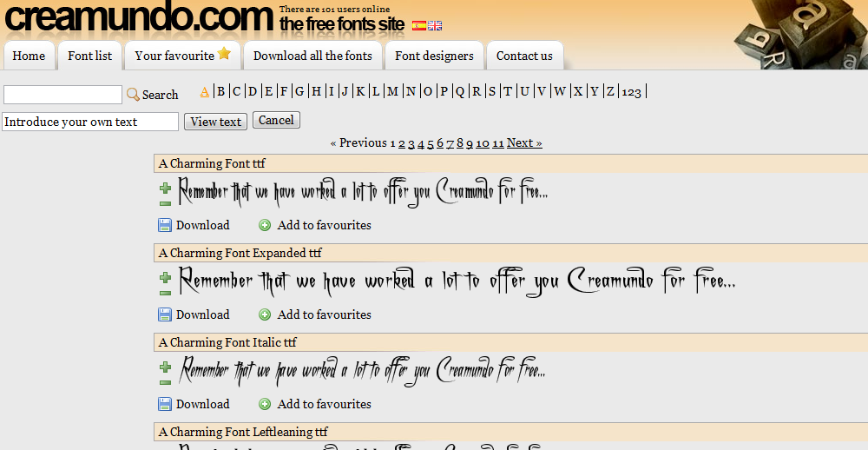Decrease preview size with minus on A Charming Font Expanded
Screen dimensions: 868x450
165,293
